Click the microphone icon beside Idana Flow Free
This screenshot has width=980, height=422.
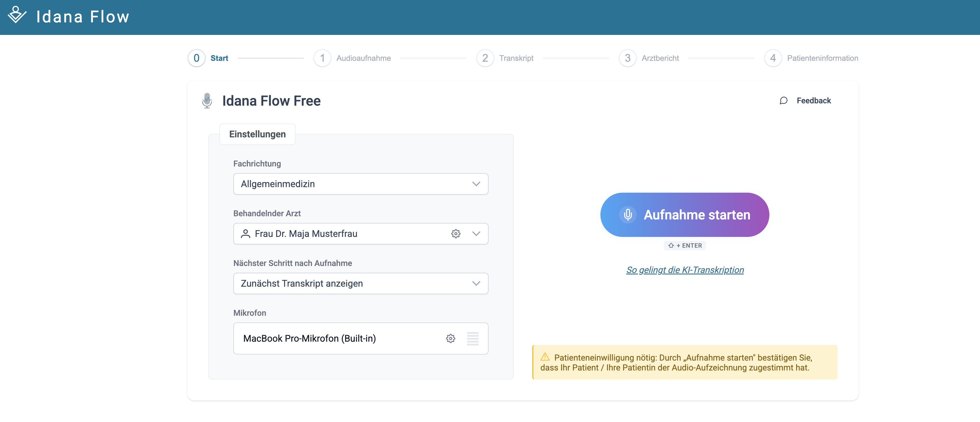[x=207, y=101]
